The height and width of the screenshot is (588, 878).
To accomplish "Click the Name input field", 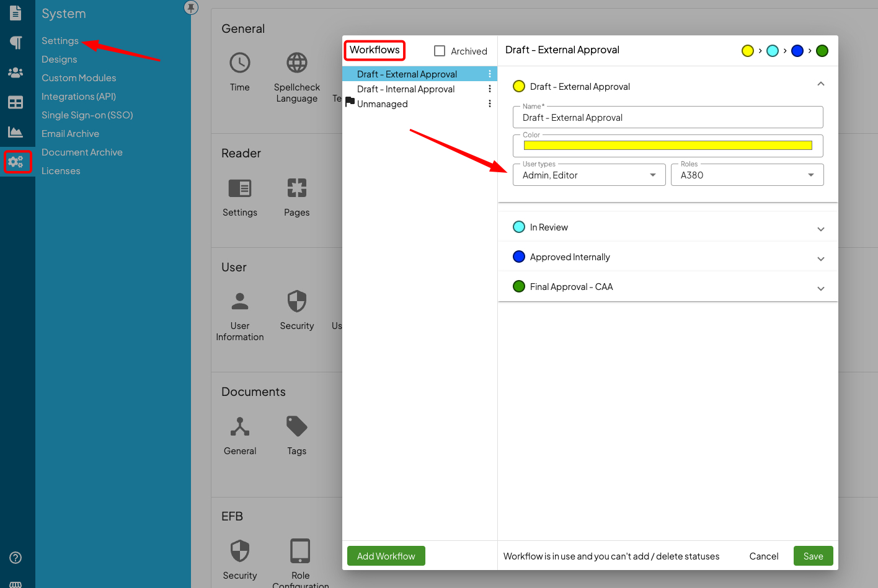I will 668,117.
